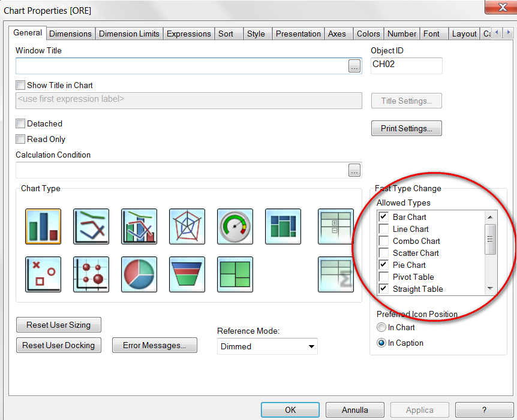Check Combo Chart in Allowed Types
517x420 pixels.
click(383, 241)
